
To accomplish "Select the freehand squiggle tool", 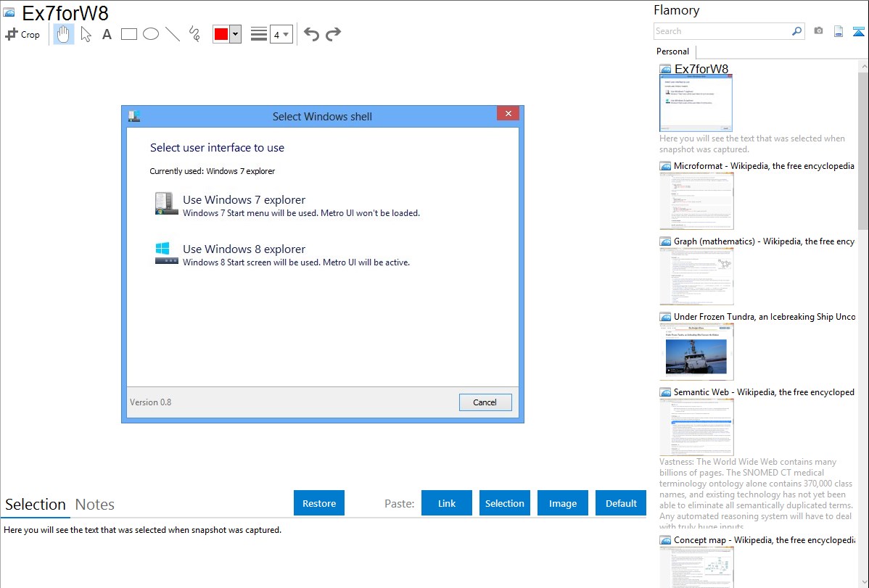I will 194,34.
